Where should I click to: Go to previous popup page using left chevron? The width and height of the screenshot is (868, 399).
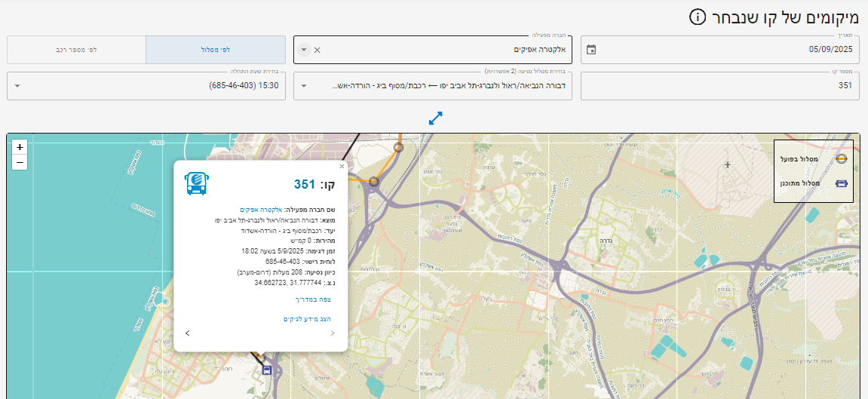pos(188,333)
